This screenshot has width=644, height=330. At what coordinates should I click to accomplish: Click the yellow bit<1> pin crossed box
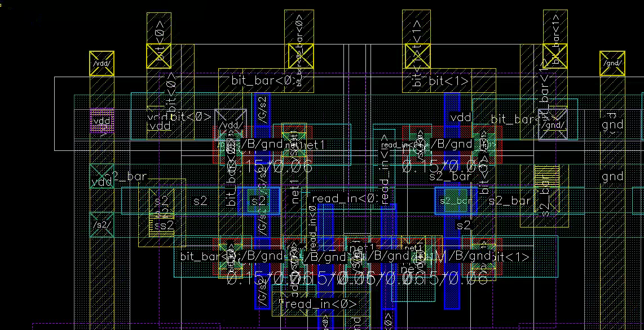418,56
